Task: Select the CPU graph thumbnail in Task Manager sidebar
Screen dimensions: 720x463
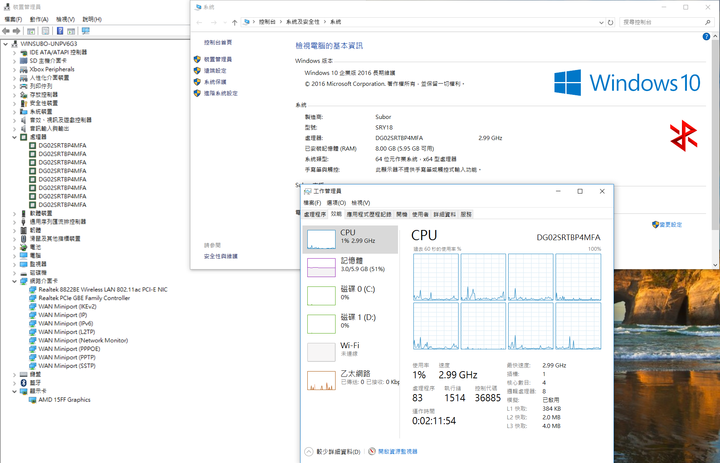Action: pyautogui.click(x=321, y=239)
